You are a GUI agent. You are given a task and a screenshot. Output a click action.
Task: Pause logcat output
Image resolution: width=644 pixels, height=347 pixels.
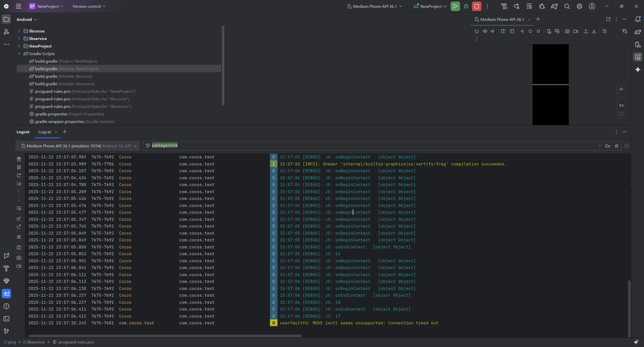(x=19, y=167)
